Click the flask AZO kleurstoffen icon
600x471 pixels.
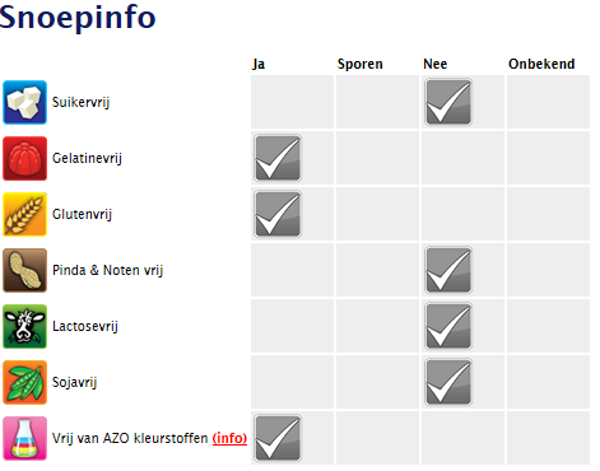25,438
